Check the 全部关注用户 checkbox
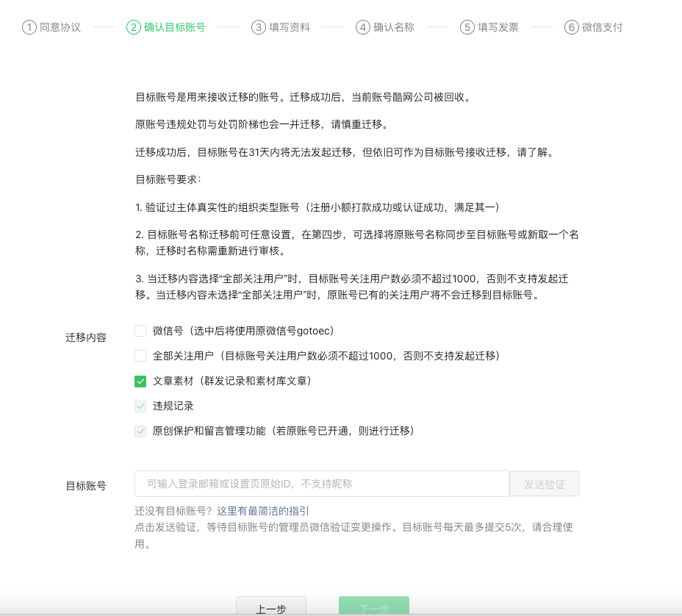 pos(140,356)
